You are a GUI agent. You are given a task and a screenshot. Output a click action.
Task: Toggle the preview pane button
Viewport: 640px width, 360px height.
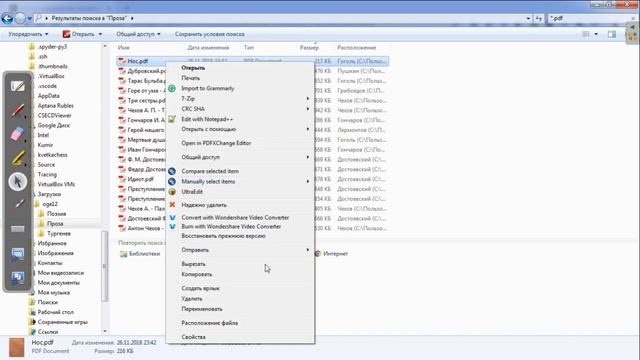point(611,34)
